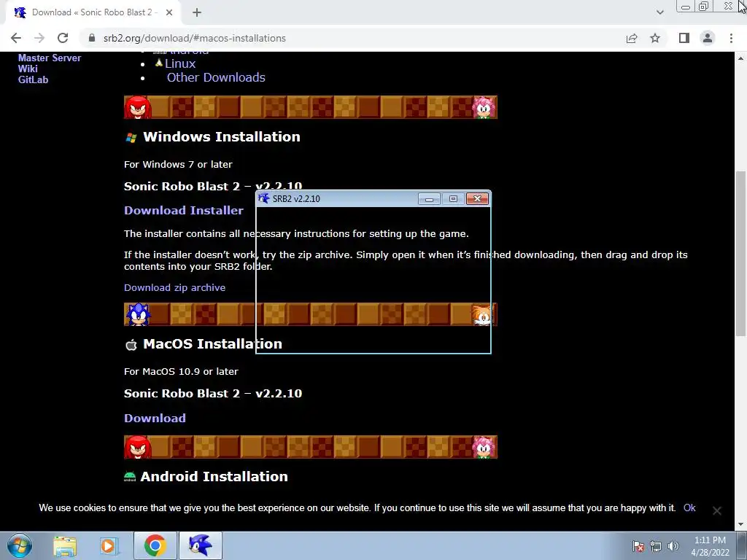The width and height of the screenshot is (747, 560).
Task: Jump to the Linux downloads link
Action: [x=180, y=63]
